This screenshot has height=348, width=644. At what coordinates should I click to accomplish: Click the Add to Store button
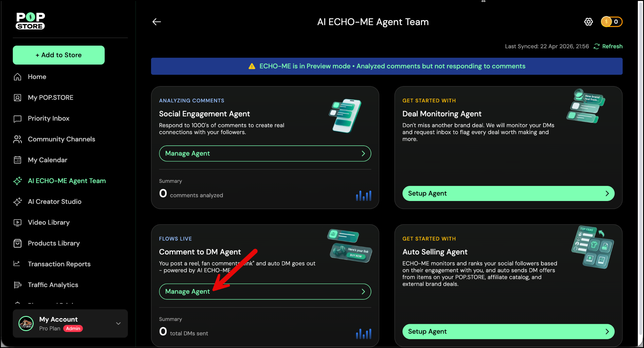pos(59,55)
